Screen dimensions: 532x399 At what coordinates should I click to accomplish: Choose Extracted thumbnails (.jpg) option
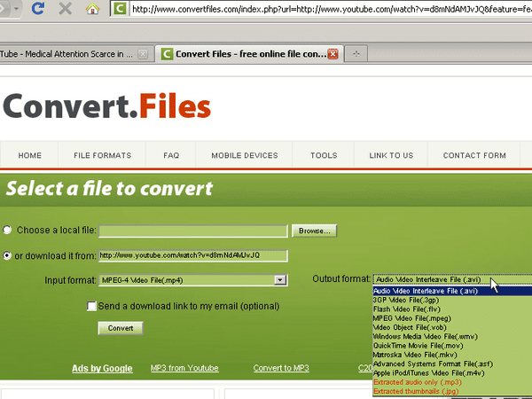(452, 392)
